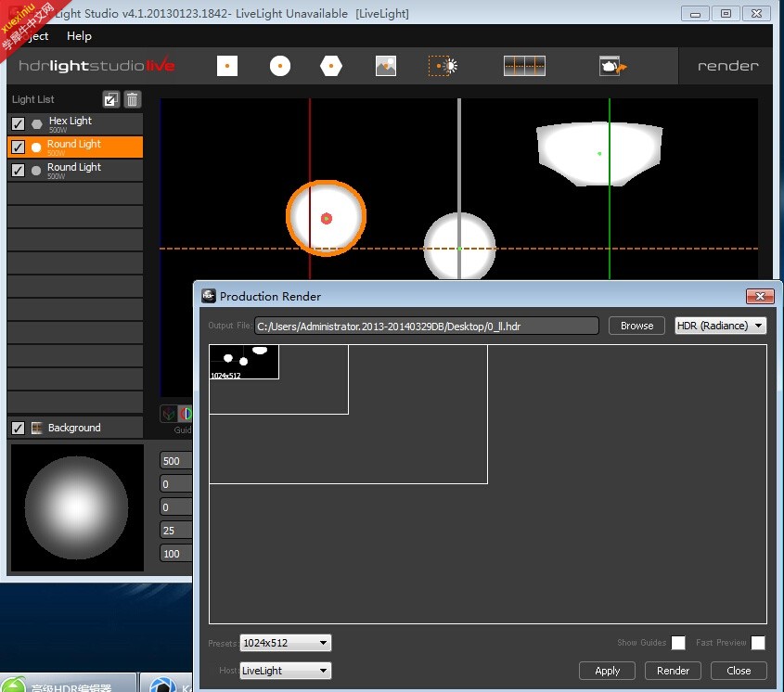
Task: Enable Fast Preview checkbox
Action: tap(757, 643)
